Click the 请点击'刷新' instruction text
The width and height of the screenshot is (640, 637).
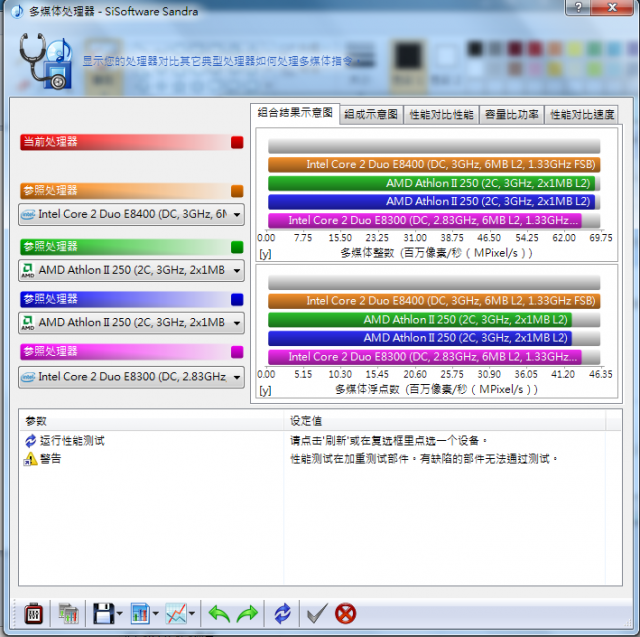coord(389,441)
